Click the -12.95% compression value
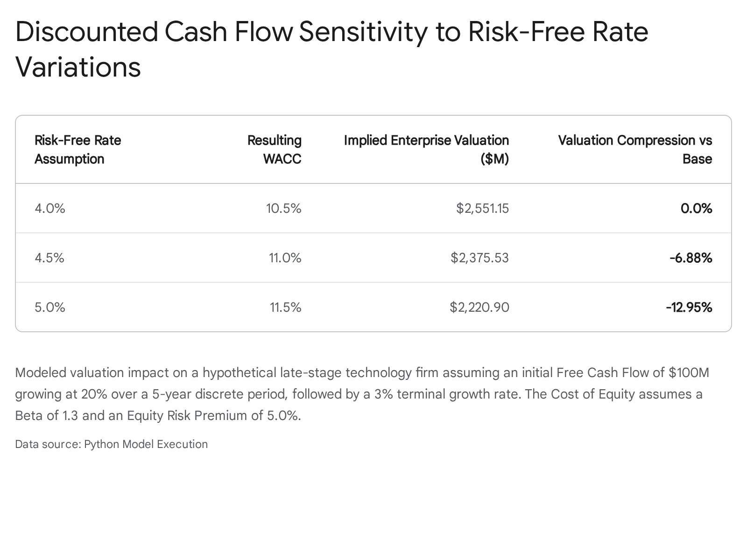747x560 pixels. (689, 307)
